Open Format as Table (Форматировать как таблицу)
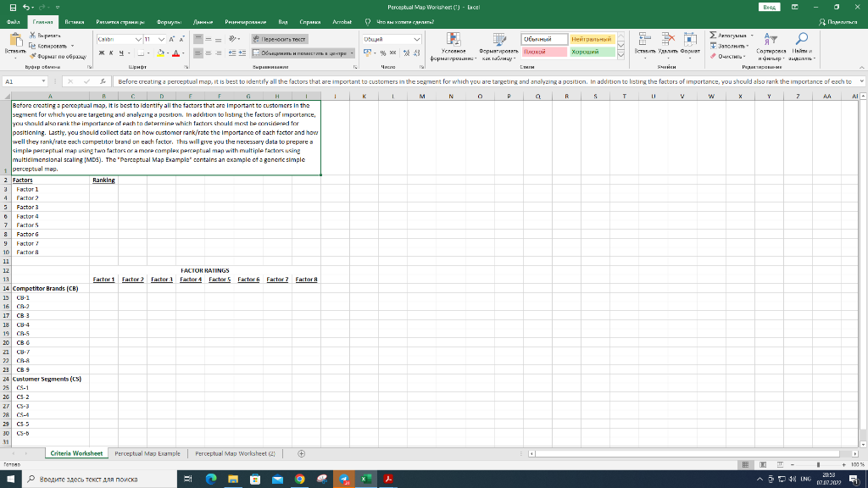 click(x=498, y=47)
